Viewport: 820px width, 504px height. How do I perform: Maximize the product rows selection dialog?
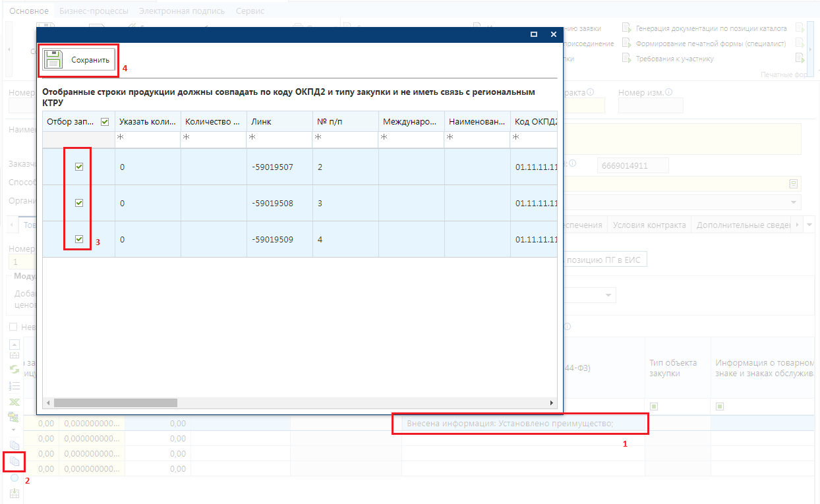tap(534, 34)
